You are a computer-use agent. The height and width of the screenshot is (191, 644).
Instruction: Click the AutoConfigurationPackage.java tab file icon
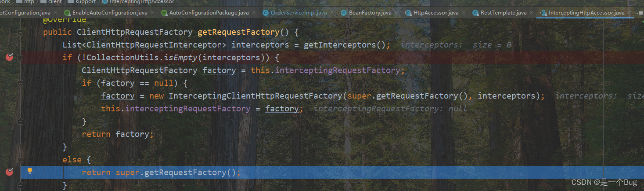[x=164, y=13]
